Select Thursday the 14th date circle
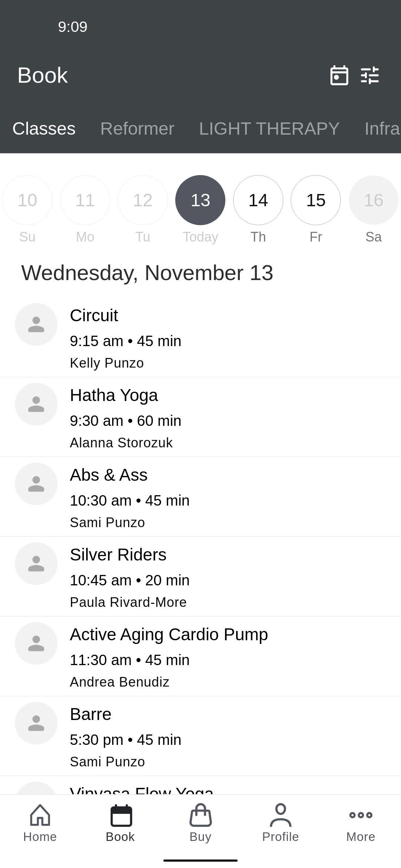 258,200
